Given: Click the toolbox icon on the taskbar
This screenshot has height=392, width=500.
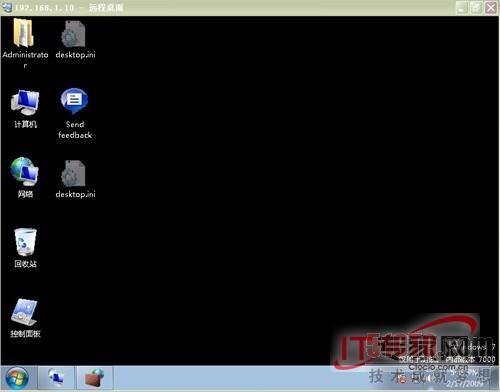Looking at the screenshot, I should 95,378.
